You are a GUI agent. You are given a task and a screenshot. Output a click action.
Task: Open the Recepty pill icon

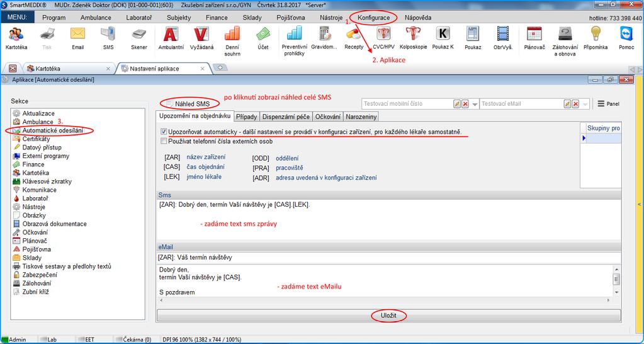click(354, 38)
